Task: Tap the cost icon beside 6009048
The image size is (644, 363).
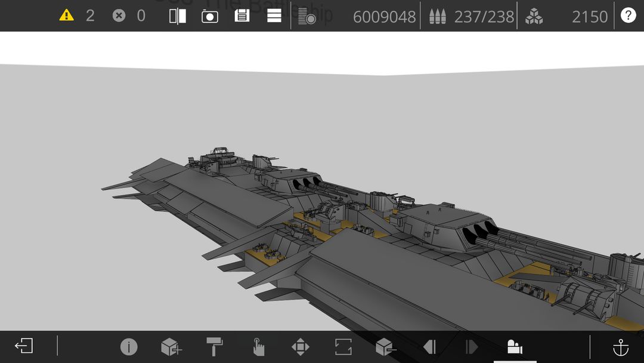Action: (x=306, y=16)
